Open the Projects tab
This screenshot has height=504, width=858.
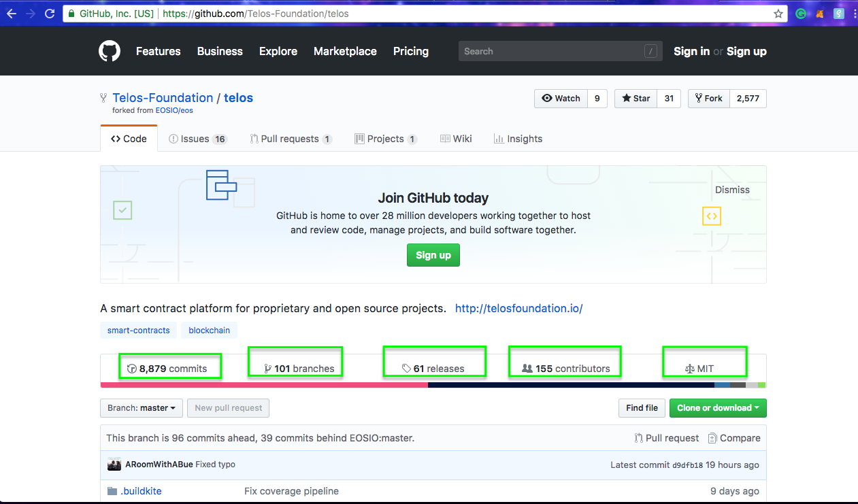pyautogui.click(x=386, y=139)
